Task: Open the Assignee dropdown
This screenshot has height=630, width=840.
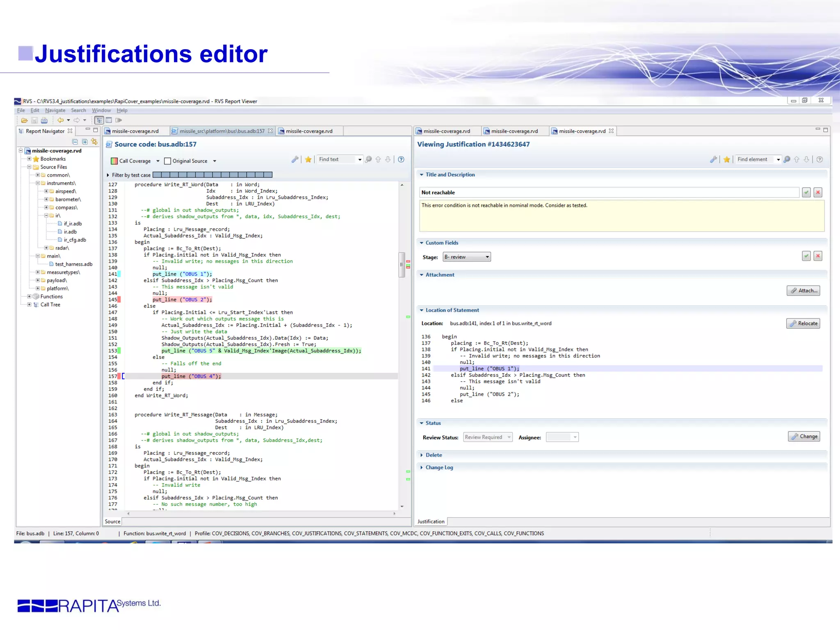Action: pos(562,437)
